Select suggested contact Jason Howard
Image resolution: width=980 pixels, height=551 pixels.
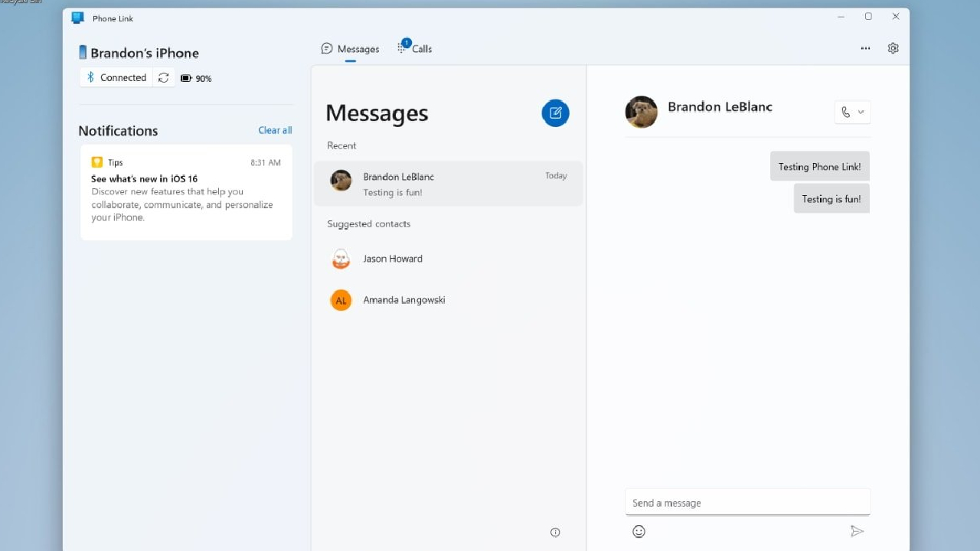392,259
